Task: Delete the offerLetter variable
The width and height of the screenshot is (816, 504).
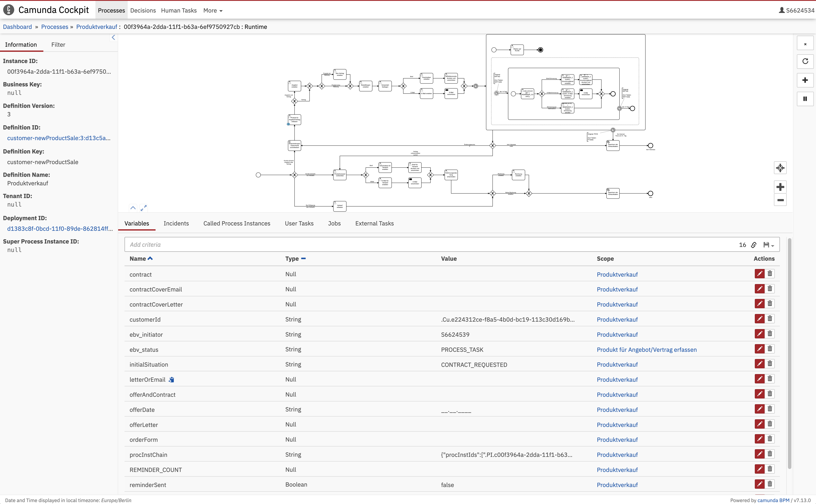Action: coord(770,424)
